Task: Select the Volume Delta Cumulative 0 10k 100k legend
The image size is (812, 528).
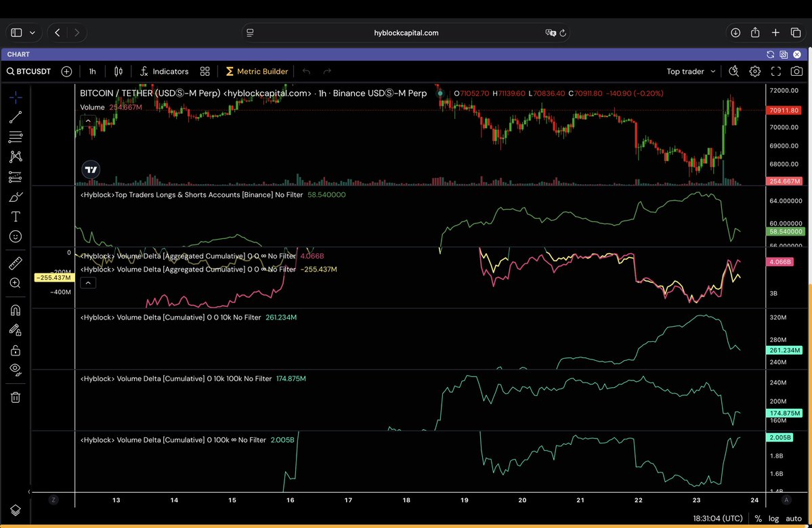Action: (x=175, y=378)
